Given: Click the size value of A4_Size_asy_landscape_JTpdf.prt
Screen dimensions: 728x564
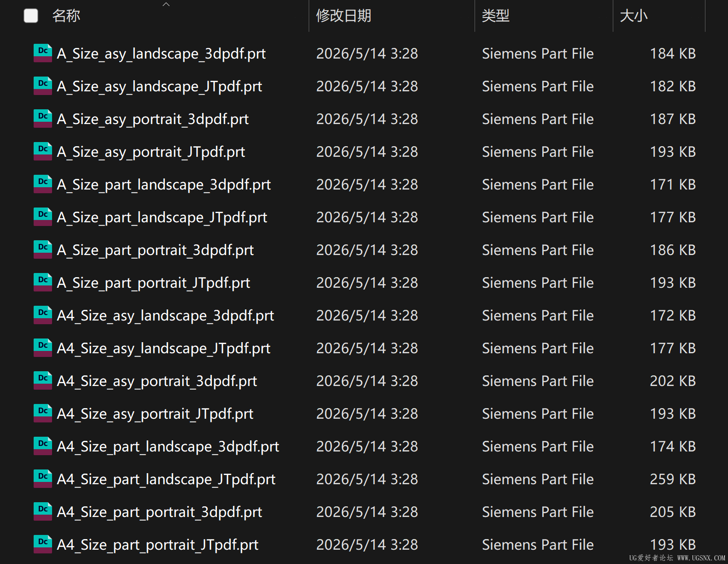Looking at the screenshot, I should pos(673,348).
